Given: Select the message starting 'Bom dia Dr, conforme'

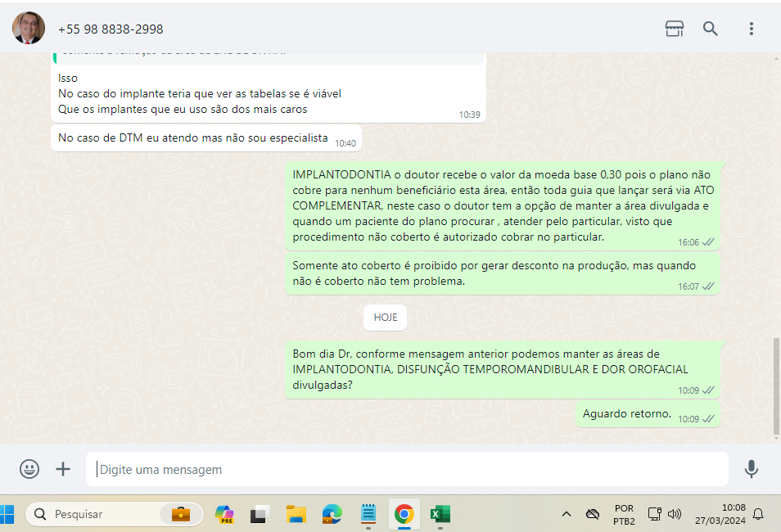Looking at the screenshot, I should click(x=503, y=370).
